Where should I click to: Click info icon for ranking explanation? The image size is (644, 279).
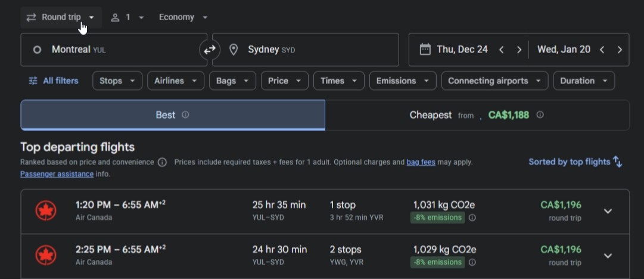point(162,162)
